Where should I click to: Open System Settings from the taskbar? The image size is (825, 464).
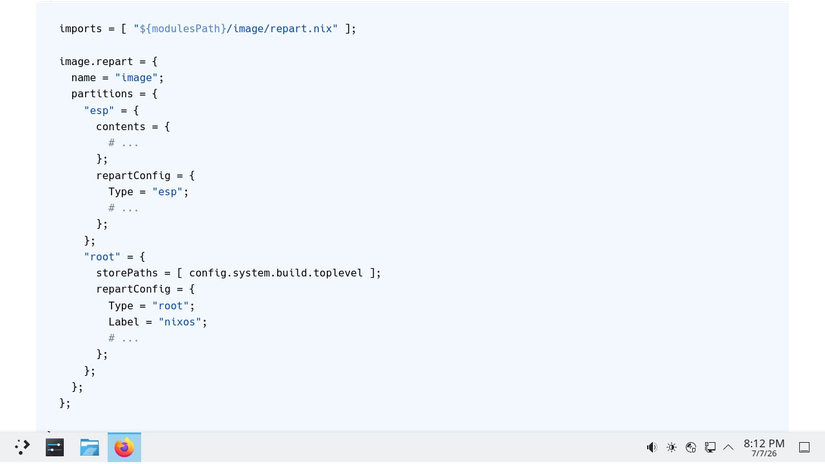(x=55, y=448)
